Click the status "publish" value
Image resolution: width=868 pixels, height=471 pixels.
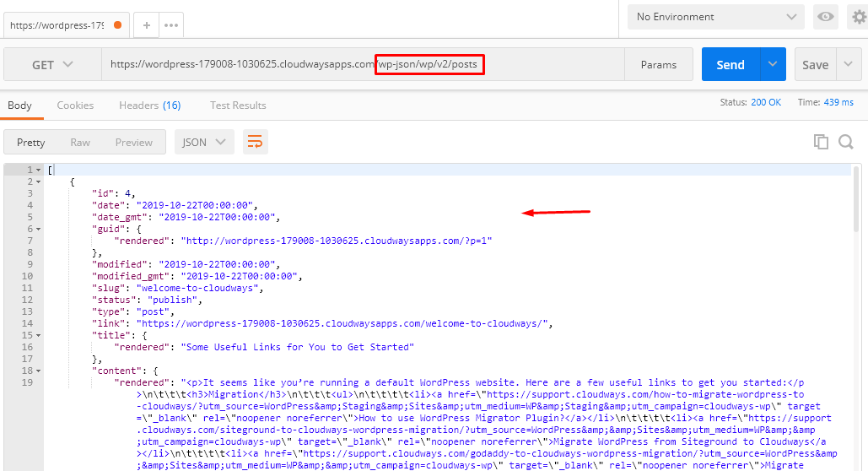(172, 300)
